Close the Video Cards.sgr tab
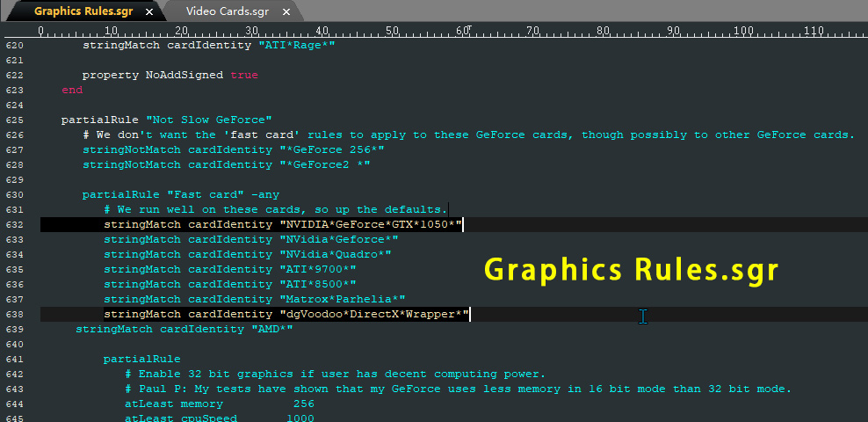The width and height of the screenshot is (868, 422). [x=286, y=11]
